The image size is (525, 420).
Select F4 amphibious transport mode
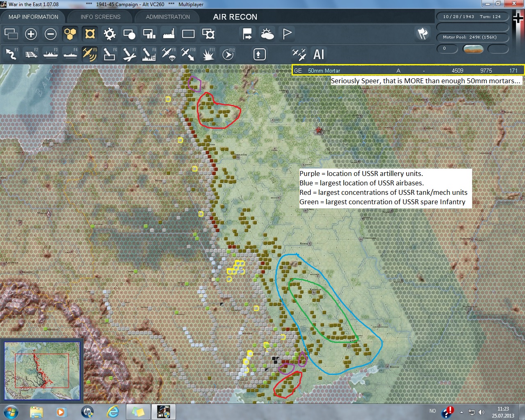(70, 54)
